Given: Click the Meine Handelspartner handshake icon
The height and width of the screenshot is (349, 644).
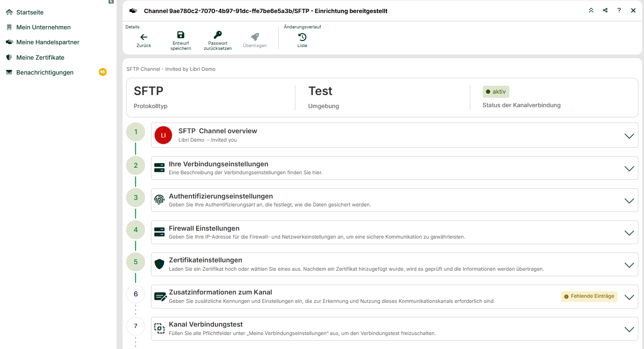Looking at the screenshot, I should [9, 42].
